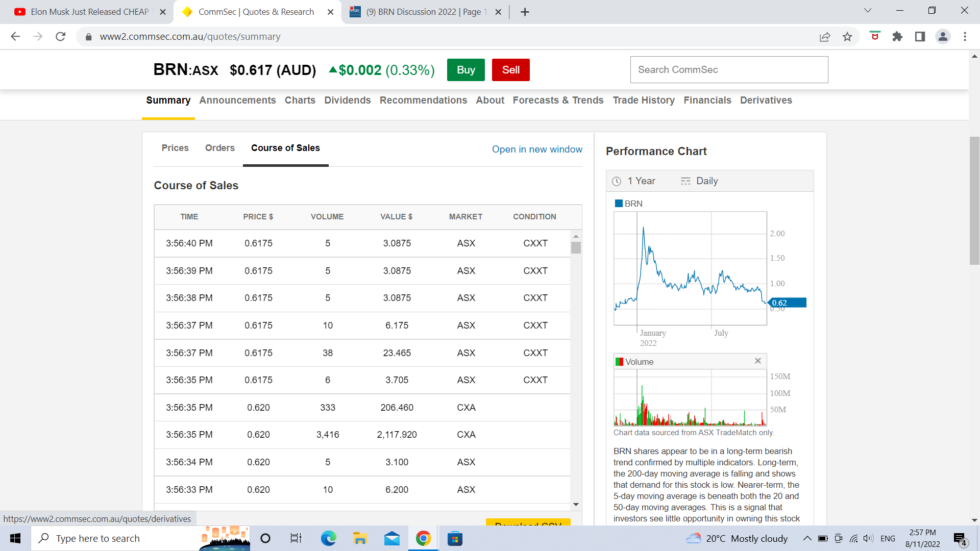The image size is (980, 551).
Task: Open the Chrome profile avatar icon
Action: 943,37
